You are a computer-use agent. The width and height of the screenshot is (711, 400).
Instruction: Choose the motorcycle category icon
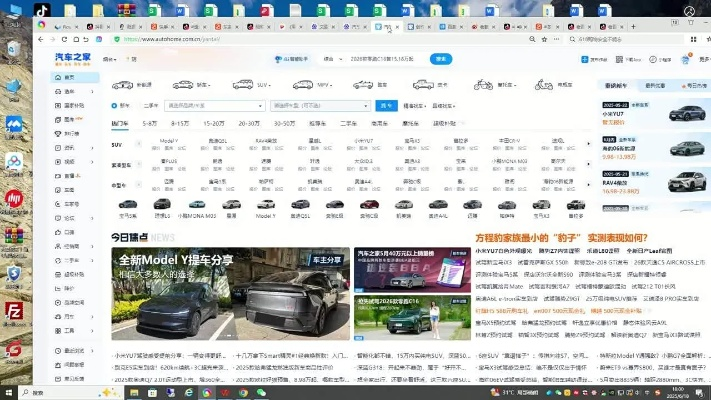pyautogui.click(x=483, y=85)
